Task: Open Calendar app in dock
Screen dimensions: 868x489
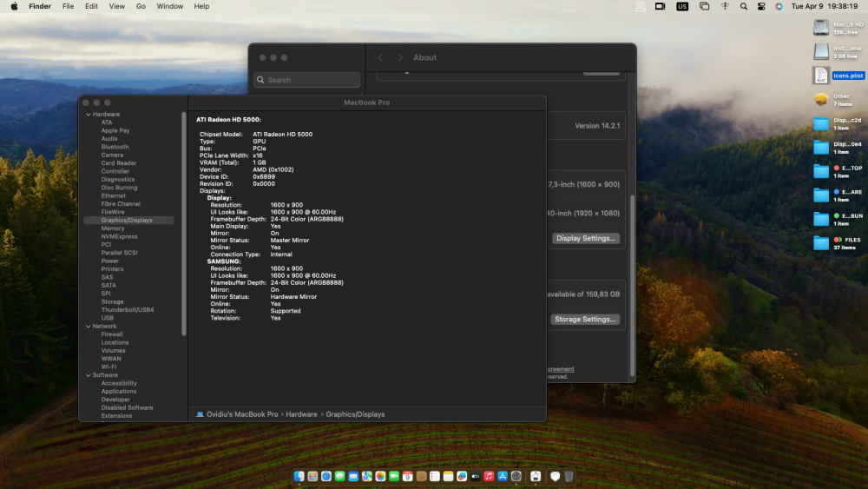Action: [407, 476]
